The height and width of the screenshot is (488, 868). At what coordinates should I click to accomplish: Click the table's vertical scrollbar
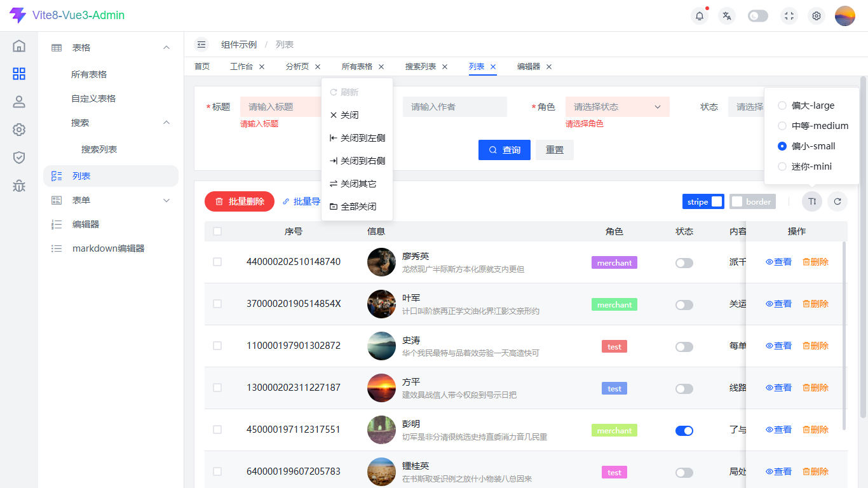point(844,335)
